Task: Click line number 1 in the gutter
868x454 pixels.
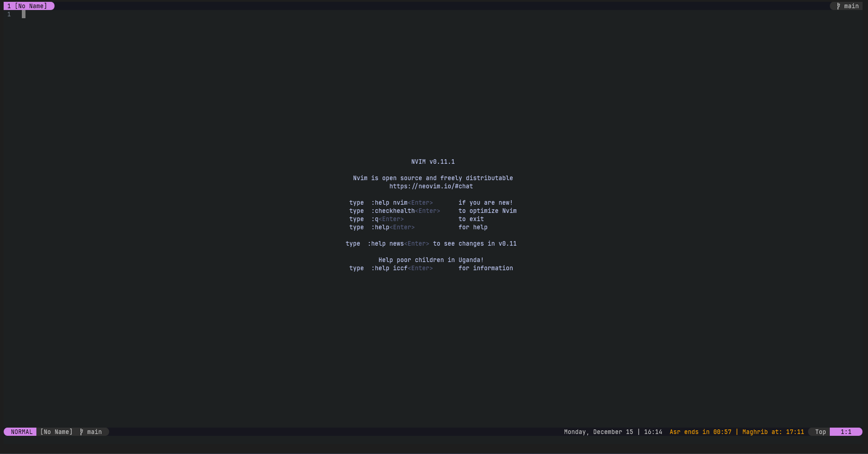Action: [x=9, y=14]
